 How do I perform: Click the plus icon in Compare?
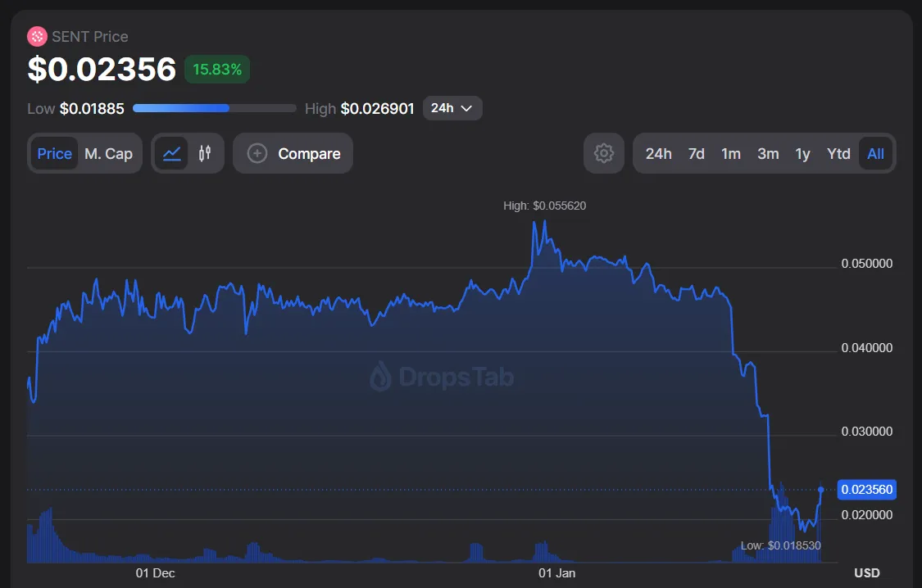(x=257, y=153)
